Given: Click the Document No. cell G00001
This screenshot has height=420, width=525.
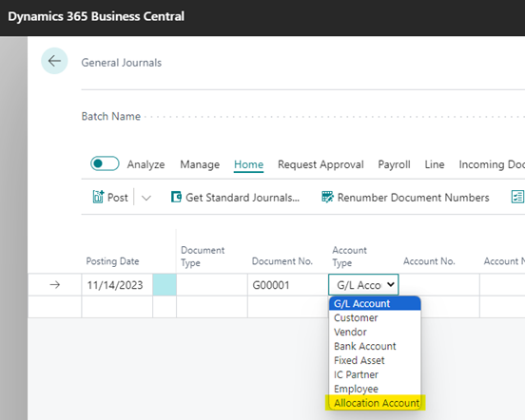Looking at the screenshot, I should (x=287, y=285).
